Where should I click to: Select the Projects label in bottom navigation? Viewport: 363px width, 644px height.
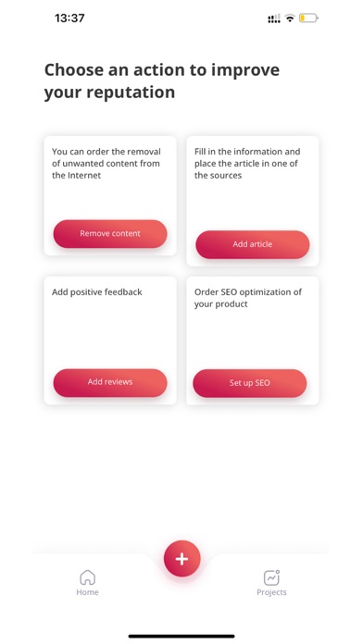(x=271, y=592)
